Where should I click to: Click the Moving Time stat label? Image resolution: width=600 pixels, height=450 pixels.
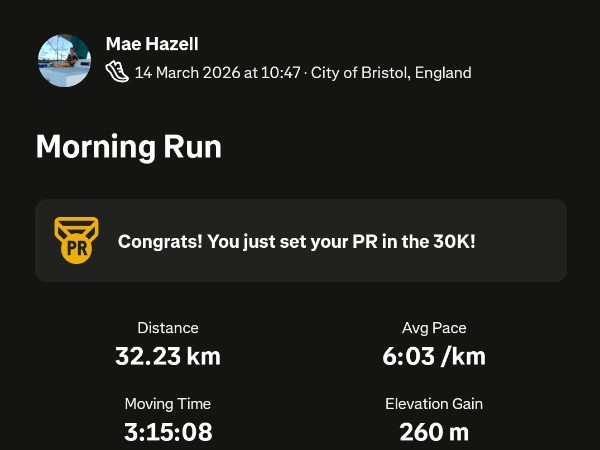pyautogui.click(x=168, y=404)
